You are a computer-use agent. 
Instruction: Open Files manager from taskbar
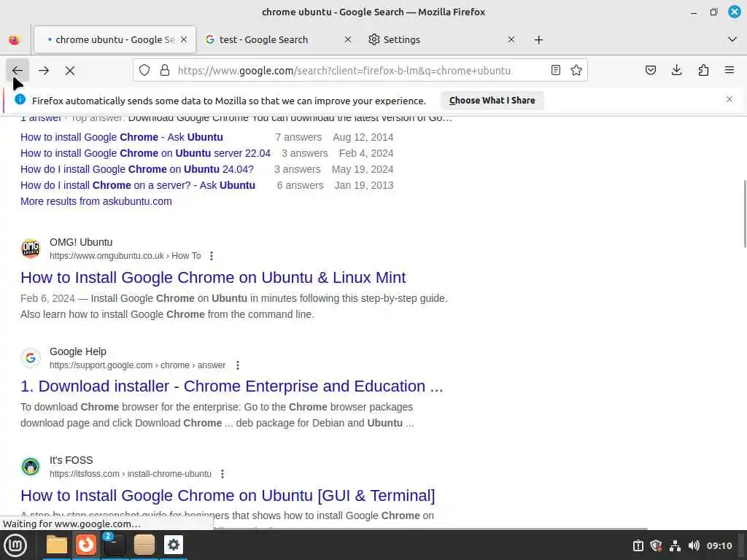pyautogui.click(x=57, y=545)
